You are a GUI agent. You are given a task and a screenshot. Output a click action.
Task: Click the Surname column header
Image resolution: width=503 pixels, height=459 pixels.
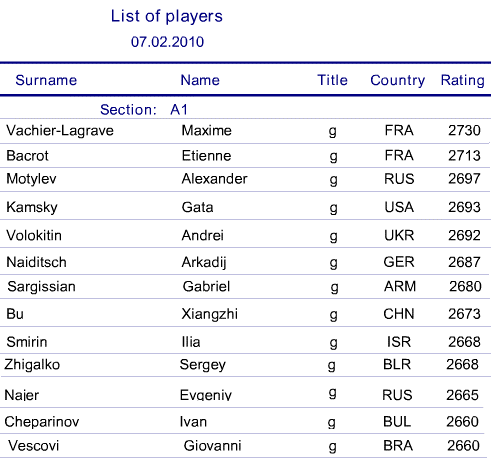pyautogui.click(x=46, y=80)
